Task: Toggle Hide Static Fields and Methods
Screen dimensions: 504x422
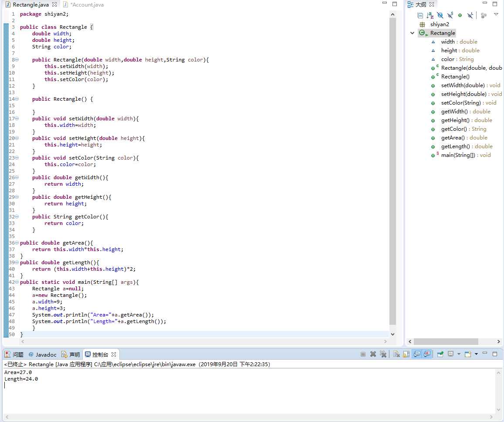Action: (x=450, y=15)
